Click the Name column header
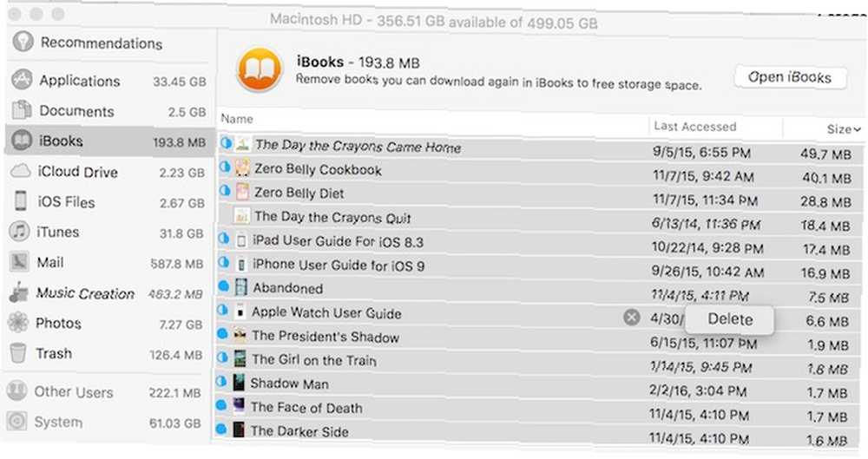Screen dimensions: 868x459 (237, 119)
